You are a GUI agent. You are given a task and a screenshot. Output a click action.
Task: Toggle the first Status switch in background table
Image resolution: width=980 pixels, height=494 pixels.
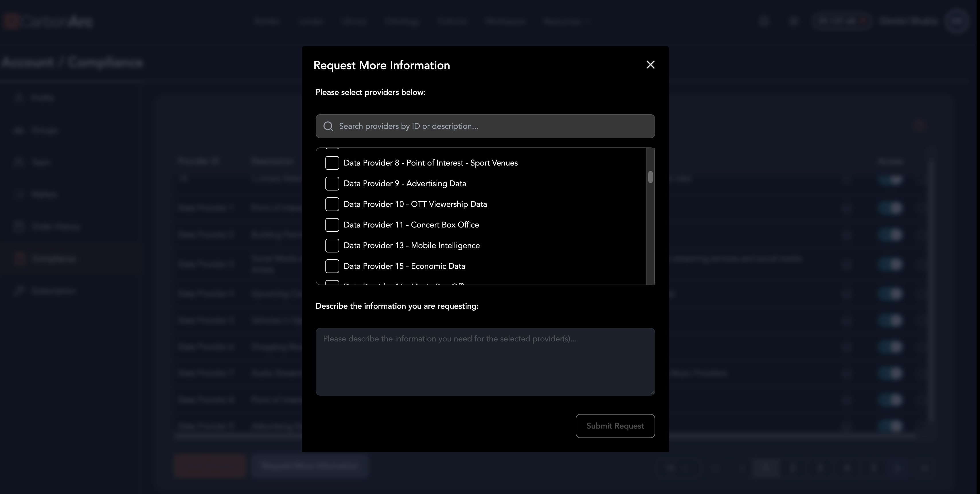(x=890, y=180)
